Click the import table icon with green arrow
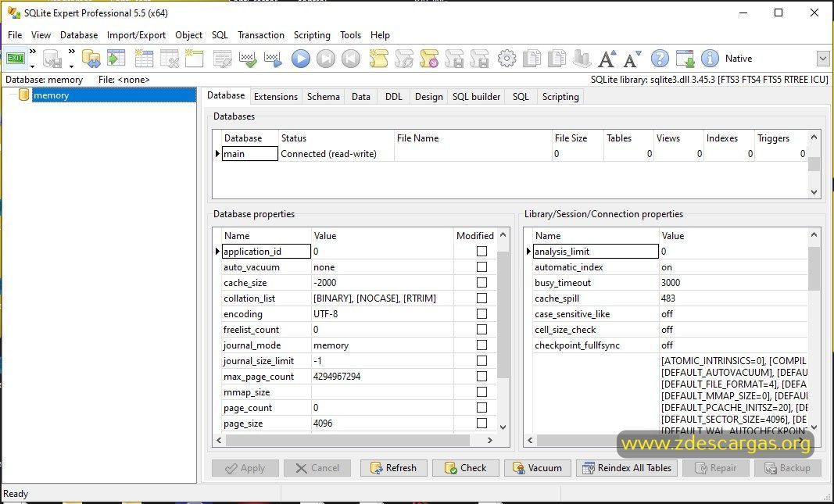This screenshot has height=504, width=834. [x=116, y=59]
